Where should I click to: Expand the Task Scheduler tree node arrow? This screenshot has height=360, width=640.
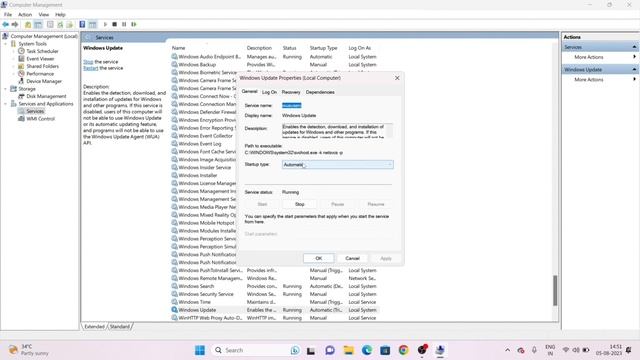pyautogui.click(x=14, y=51)
